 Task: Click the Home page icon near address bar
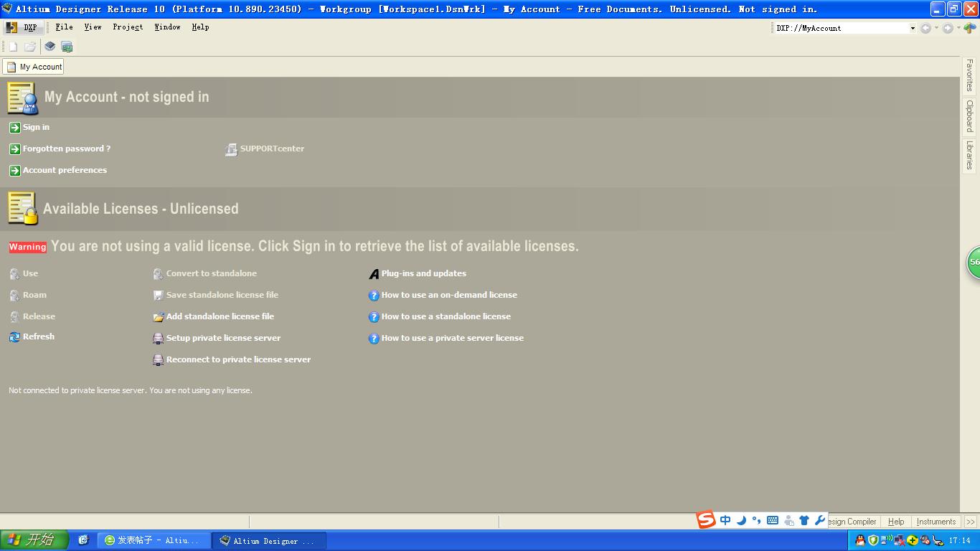coord(970,28)
